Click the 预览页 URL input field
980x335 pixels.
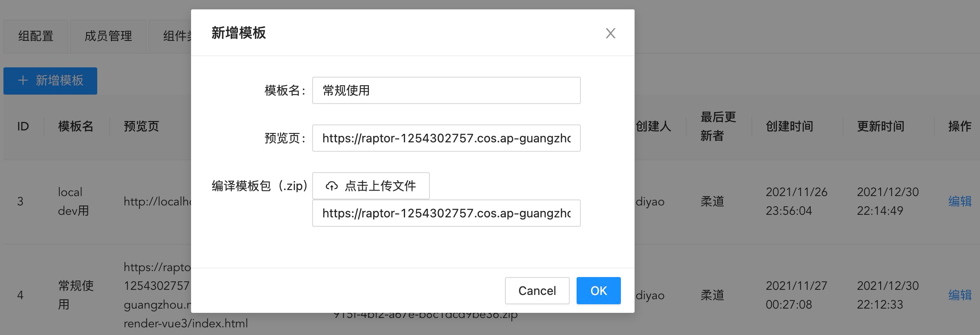click(x=446, y=138)
